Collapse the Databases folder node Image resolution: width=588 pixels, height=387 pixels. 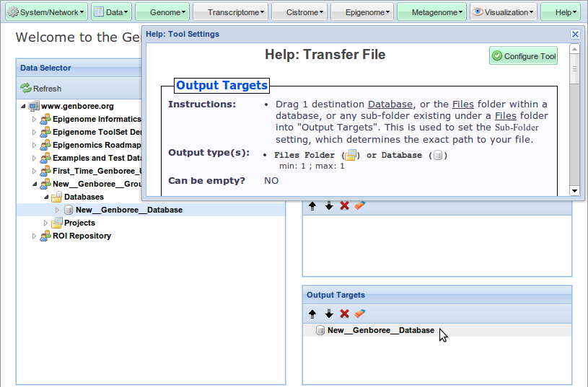[45, 197]
